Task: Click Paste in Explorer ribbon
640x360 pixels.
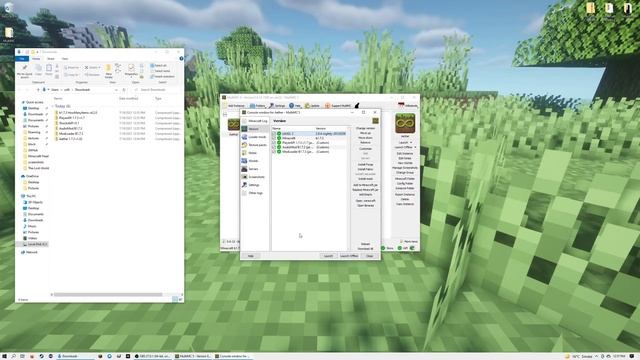Action: click(x=49, y=70)
